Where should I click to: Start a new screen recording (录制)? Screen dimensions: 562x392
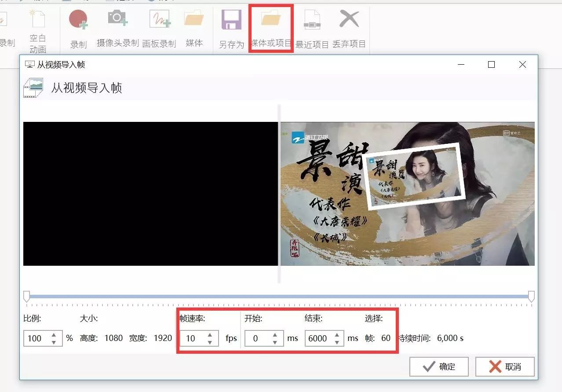pyautogui.click(x=78, y=29)
